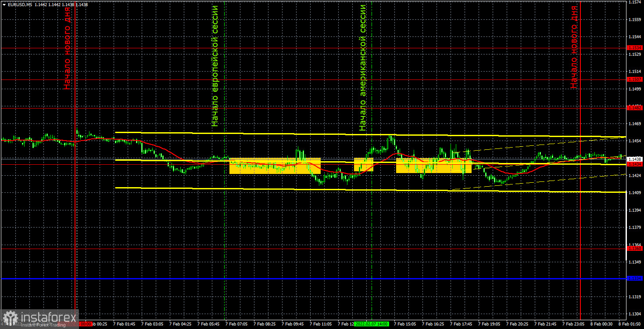The image size is (644, 329).
Task: Click the 1.1454 price scale value
Action: click(635, 141)
